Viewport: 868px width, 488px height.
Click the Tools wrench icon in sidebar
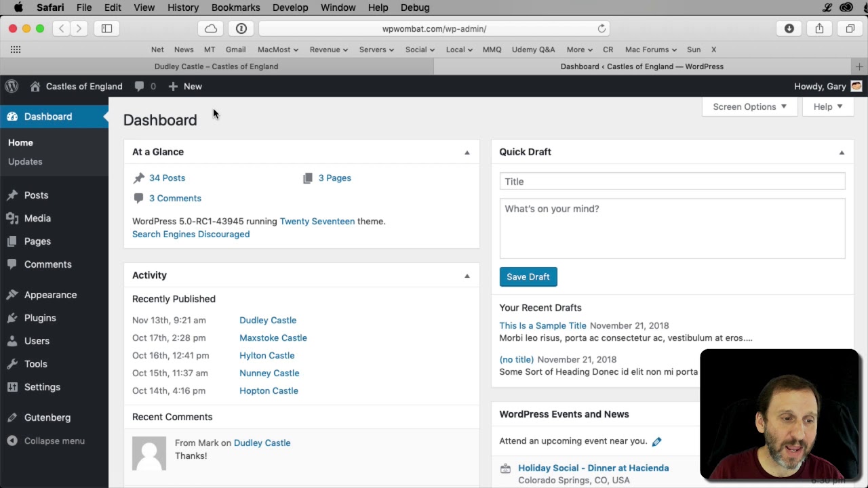[12, 364]
